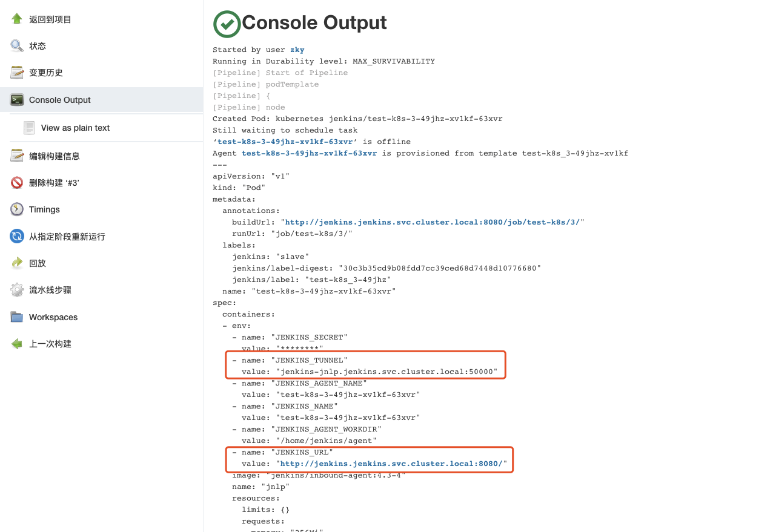
Task: Click the Replay arrow icon
Action: (17, 263)
